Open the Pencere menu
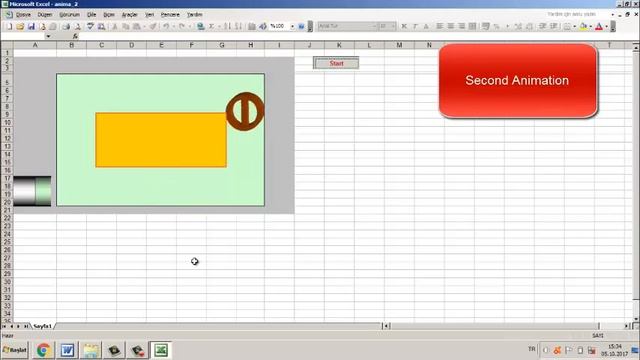The image size is (640, 360). coord(170,15)
